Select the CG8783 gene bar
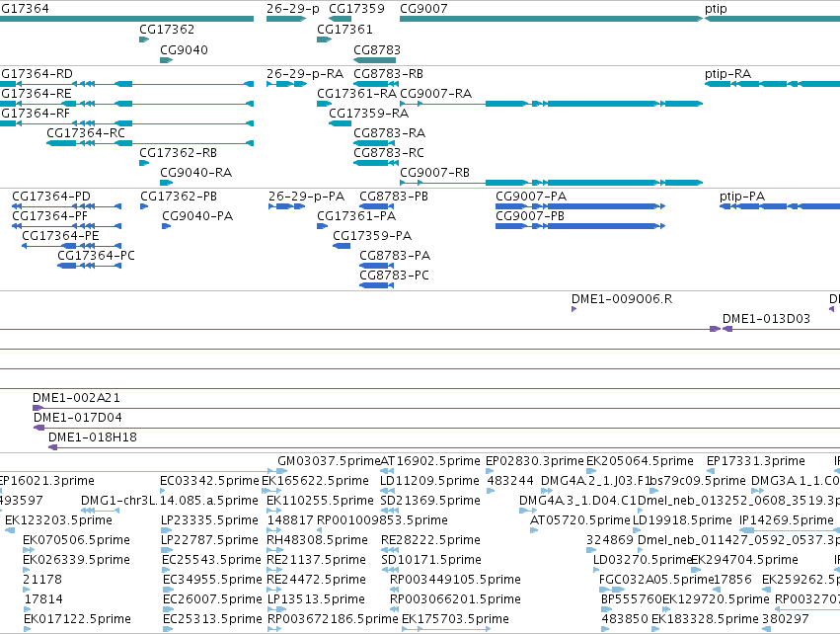The width and height of the screenshot is (840, 634). [374, 60]
